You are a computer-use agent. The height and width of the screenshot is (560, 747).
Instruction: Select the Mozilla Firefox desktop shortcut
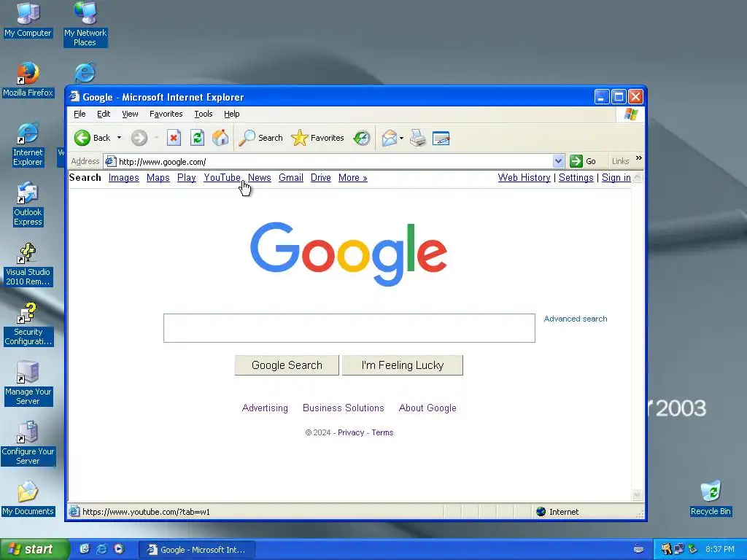click(x=28, y=79)
